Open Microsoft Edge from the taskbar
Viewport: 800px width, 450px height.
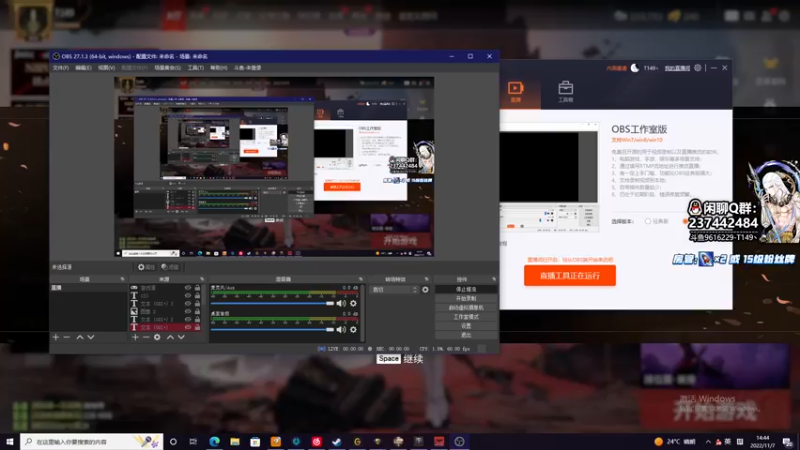(214, 441)
